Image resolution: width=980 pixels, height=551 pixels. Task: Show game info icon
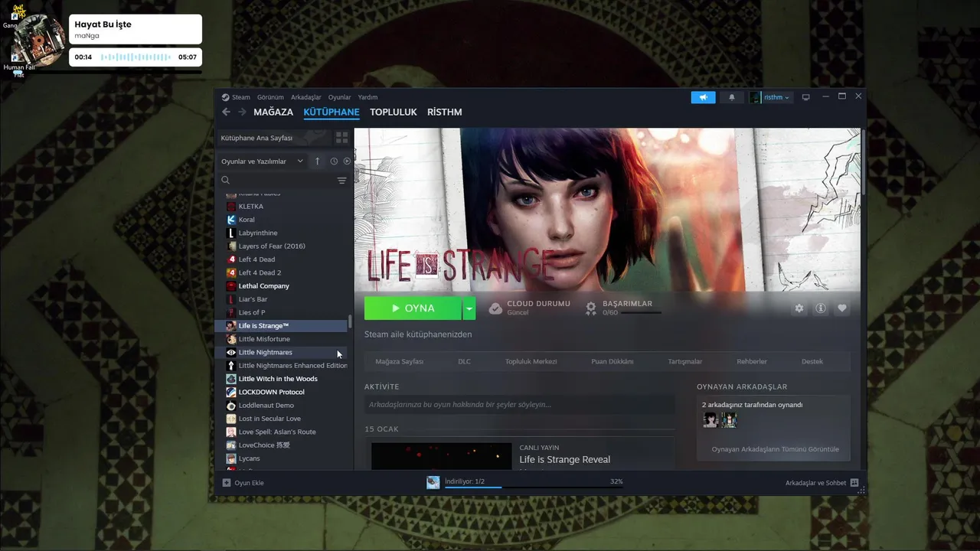(821, 308)
